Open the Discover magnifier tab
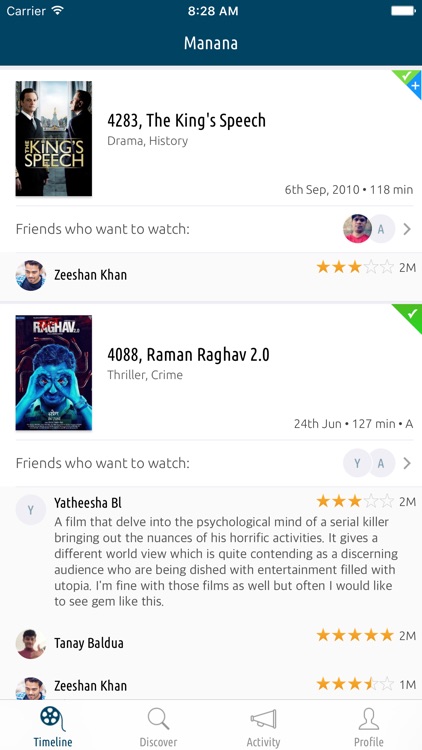This screenshot has height=750, width=422. coord(158,726)
